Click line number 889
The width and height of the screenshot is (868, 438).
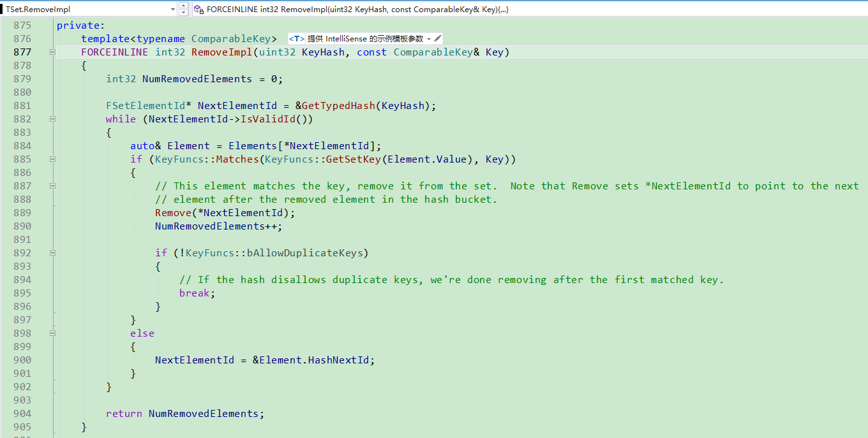tap(22, 213)
